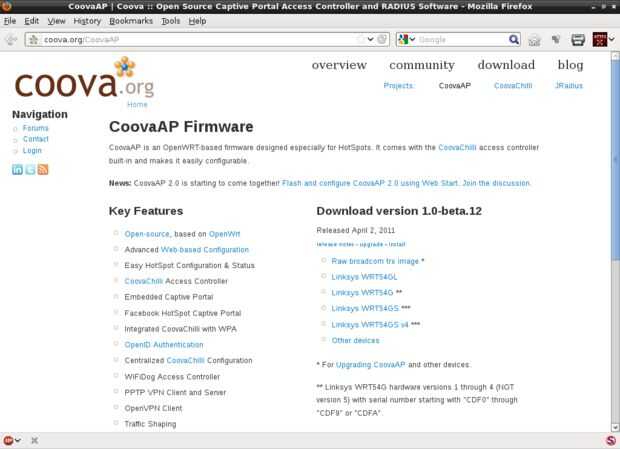Follow the CoovaChilli link in intro paragraph
620x449 pixels.
point(457,147)
